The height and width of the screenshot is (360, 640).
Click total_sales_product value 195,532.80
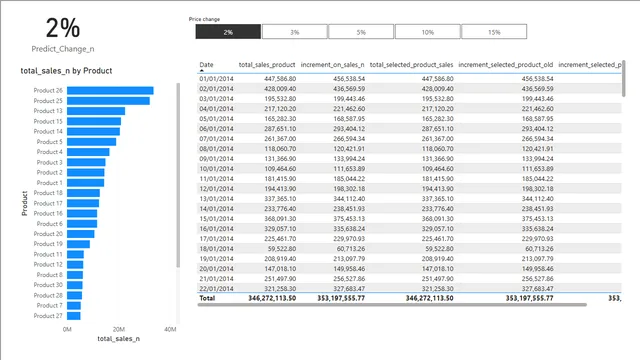pyautogui.click(x=280, y=99)
